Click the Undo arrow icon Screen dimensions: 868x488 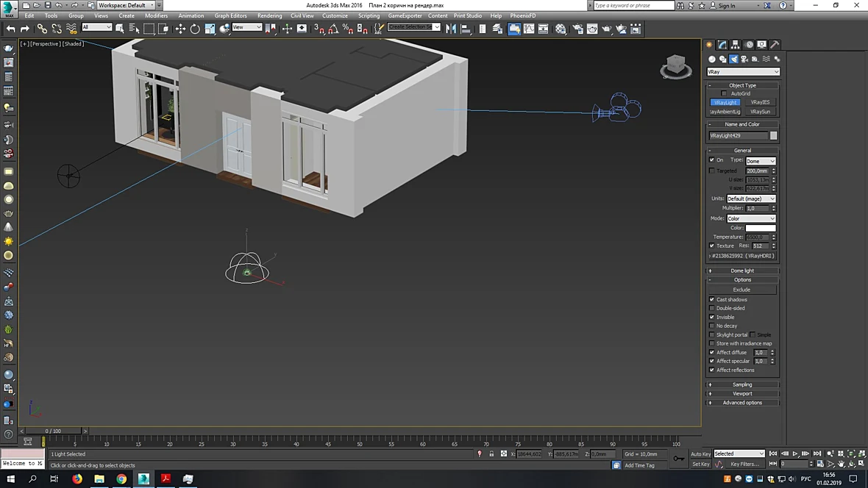[x=10, y=29]
